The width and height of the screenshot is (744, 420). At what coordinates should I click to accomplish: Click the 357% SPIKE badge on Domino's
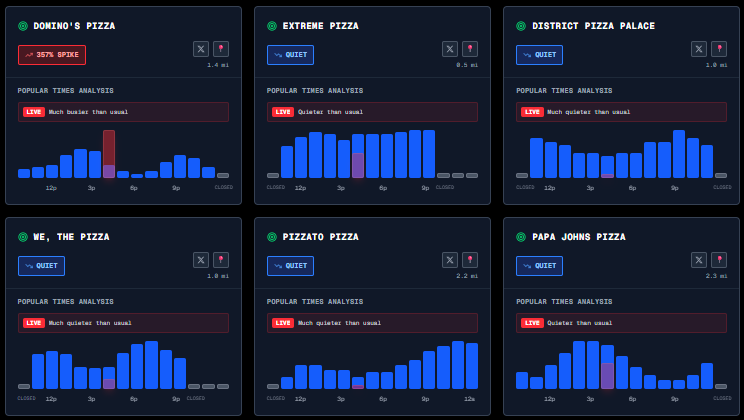pos(52,55)
